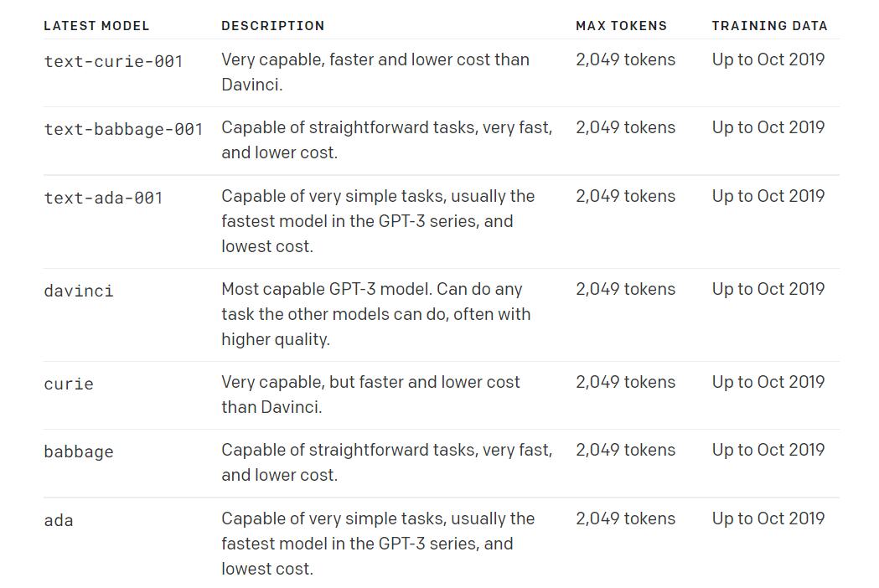
Task: Select the curie model name
Action: 69,384
